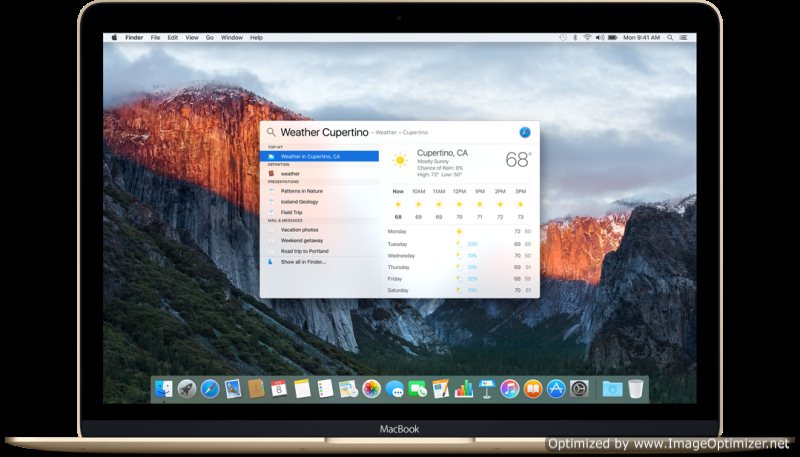Click battery status icon in menu bar

pyautogui.click(x=613, y=37)
